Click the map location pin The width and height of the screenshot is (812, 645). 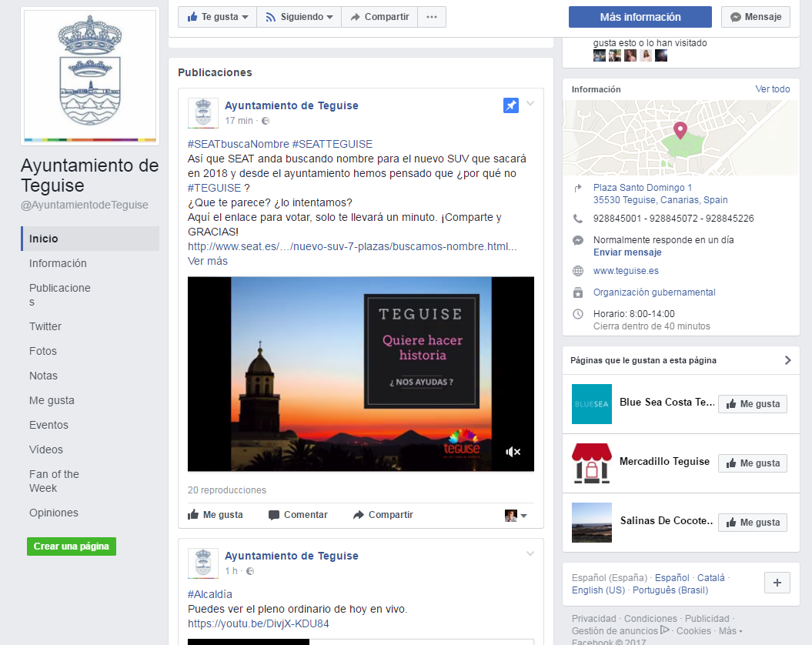[680, 130]
